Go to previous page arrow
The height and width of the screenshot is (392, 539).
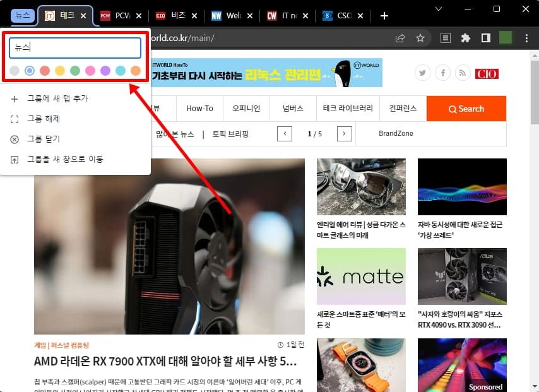point(285,134)
